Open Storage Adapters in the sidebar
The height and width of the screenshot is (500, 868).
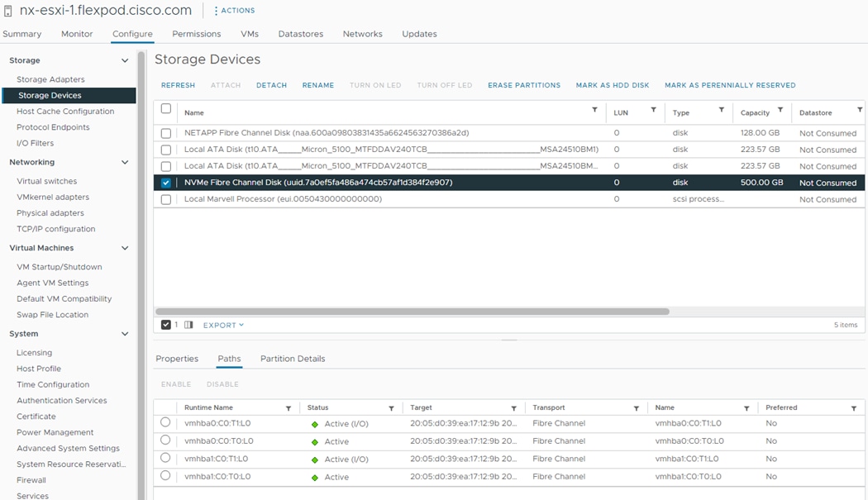tap(50, 79)
